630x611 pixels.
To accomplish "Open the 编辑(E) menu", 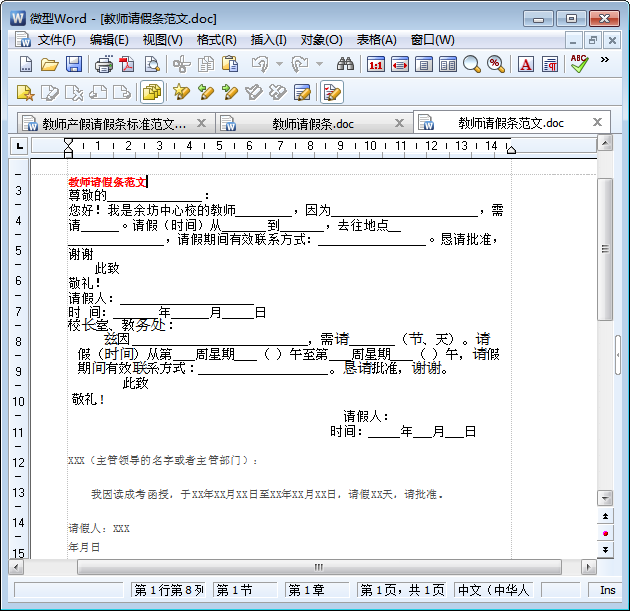I will 109,40.
